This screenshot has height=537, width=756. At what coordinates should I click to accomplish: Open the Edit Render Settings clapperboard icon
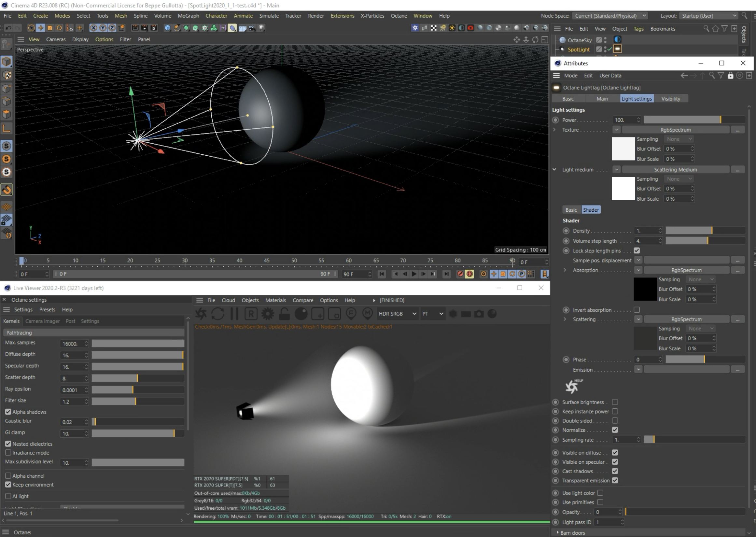coord(154,28)
